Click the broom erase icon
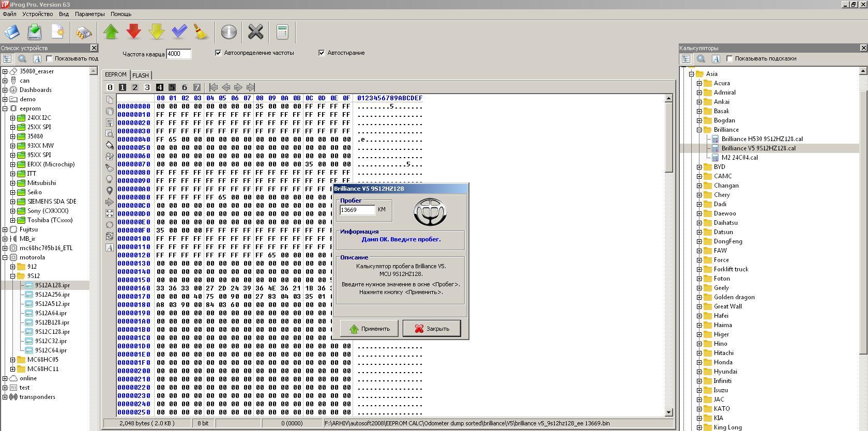This screenshot has height=431, width=868. (x=201, y=32)
